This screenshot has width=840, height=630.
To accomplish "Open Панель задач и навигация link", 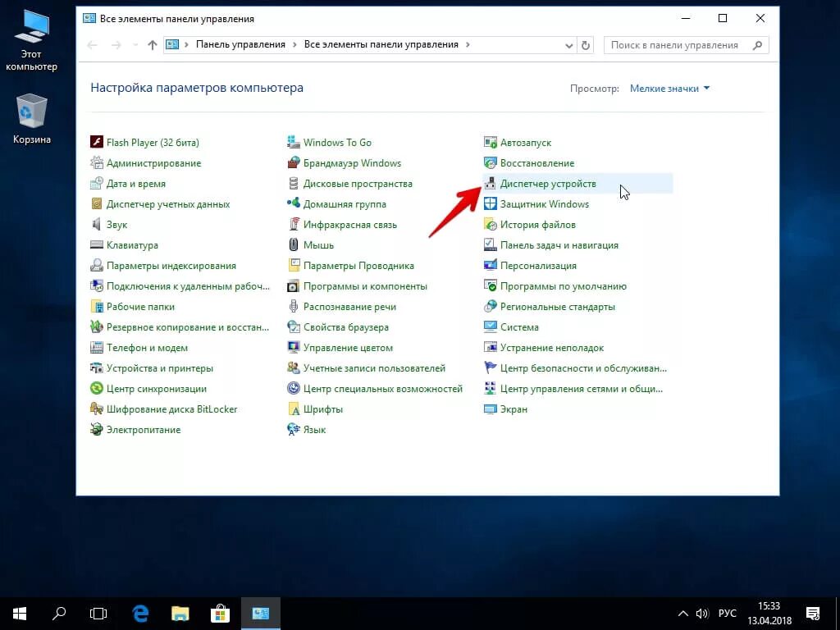I will click(559, 245).
